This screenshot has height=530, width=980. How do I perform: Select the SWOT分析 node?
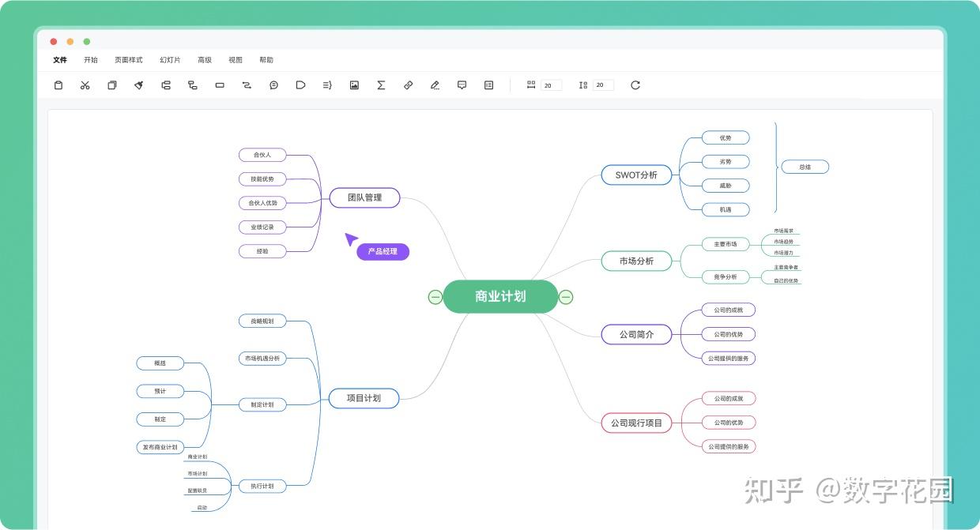[x=636, y=175]
